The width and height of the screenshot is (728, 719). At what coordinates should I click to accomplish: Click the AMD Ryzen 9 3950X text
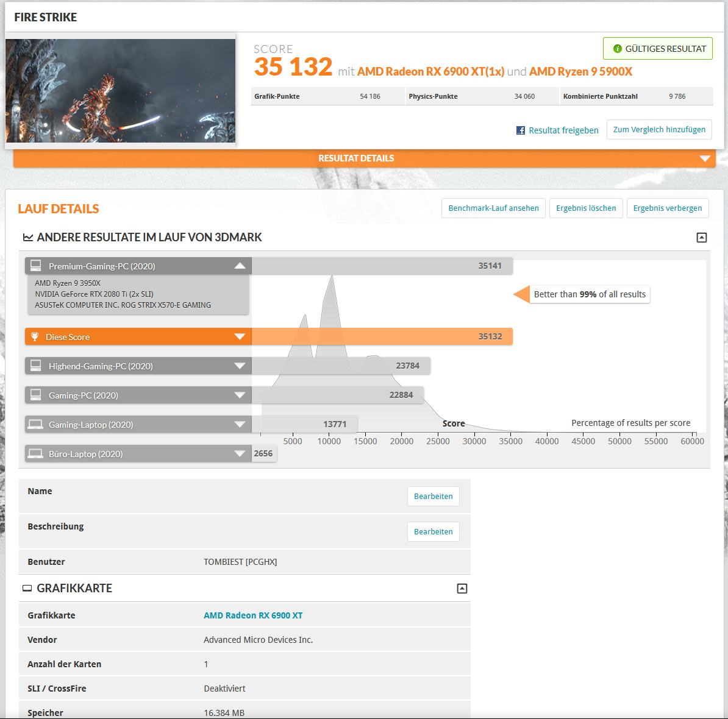tap(67, 283)
